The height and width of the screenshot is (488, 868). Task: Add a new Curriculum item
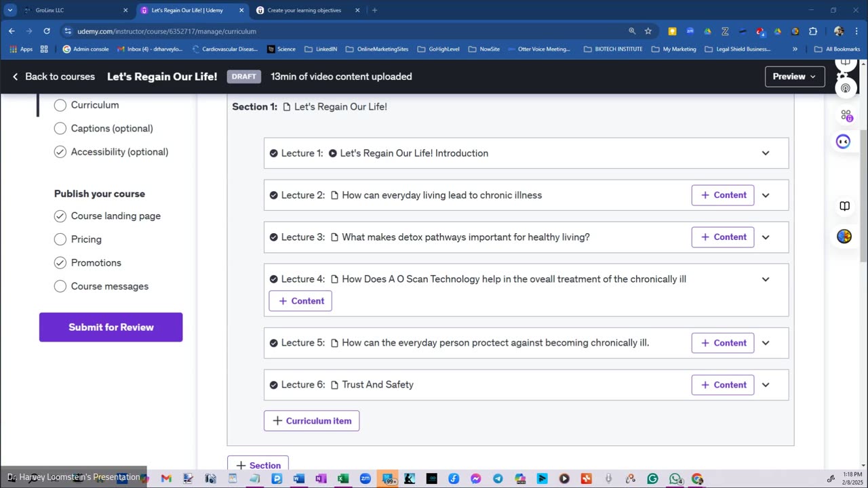click(312, 421)
